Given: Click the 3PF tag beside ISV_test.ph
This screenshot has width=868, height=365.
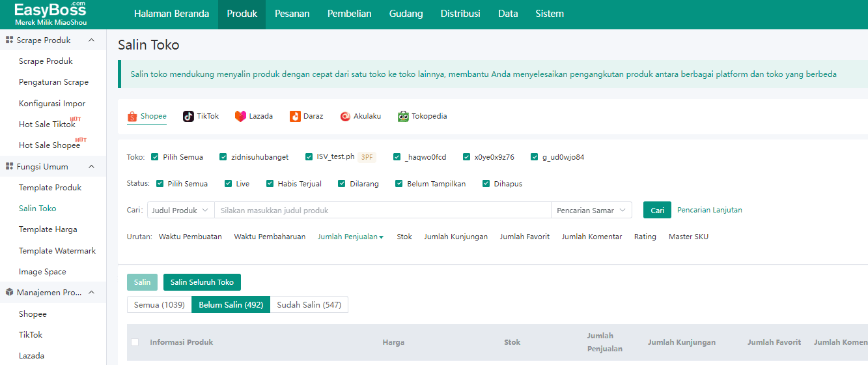Looking at the screenshot, I should pyautogui.click(x=367, y=157).
